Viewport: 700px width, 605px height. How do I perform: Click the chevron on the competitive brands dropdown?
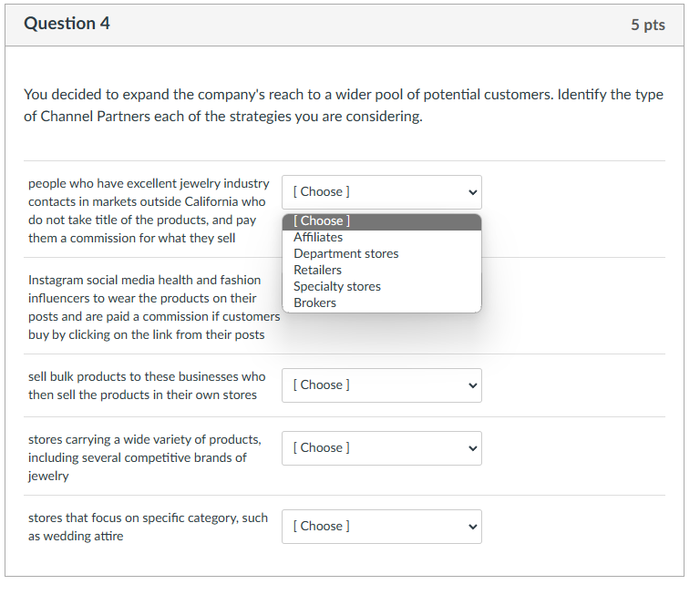point(472,448)
